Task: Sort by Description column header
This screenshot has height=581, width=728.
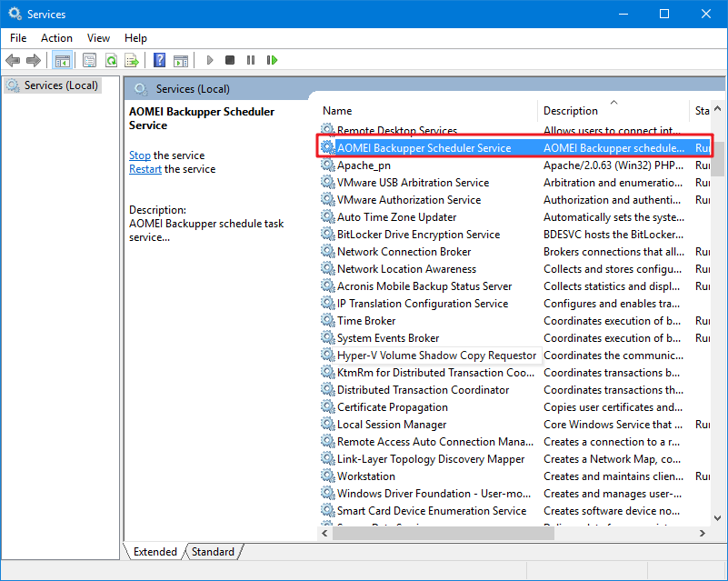Action: (613, 111)
